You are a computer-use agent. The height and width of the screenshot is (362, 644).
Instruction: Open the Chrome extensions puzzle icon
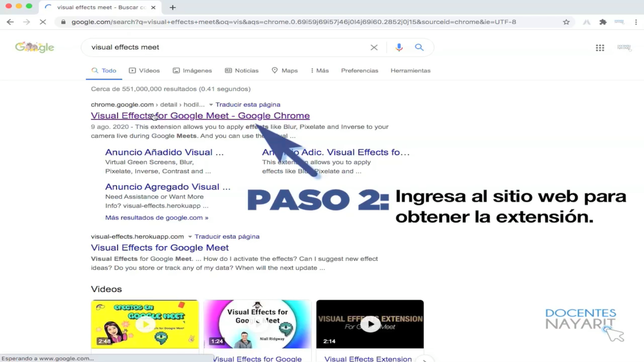[x=603, y=22]
